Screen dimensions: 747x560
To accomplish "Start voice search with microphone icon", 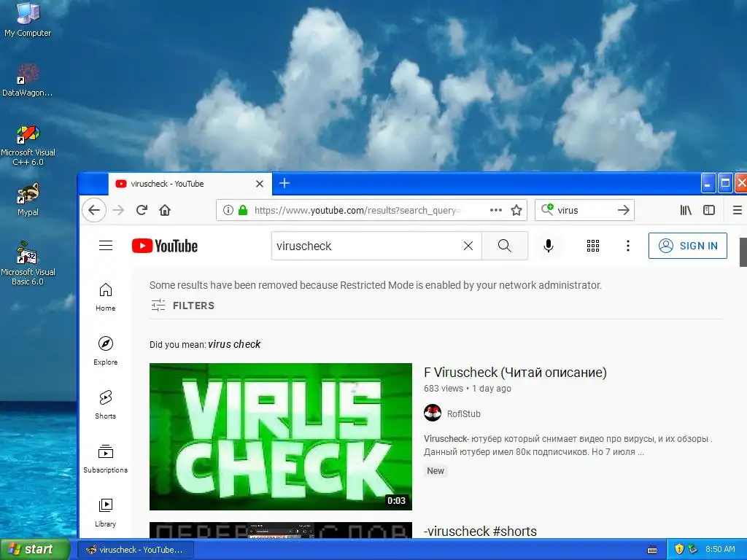I will pyautogui.click(x=549, y=246).
